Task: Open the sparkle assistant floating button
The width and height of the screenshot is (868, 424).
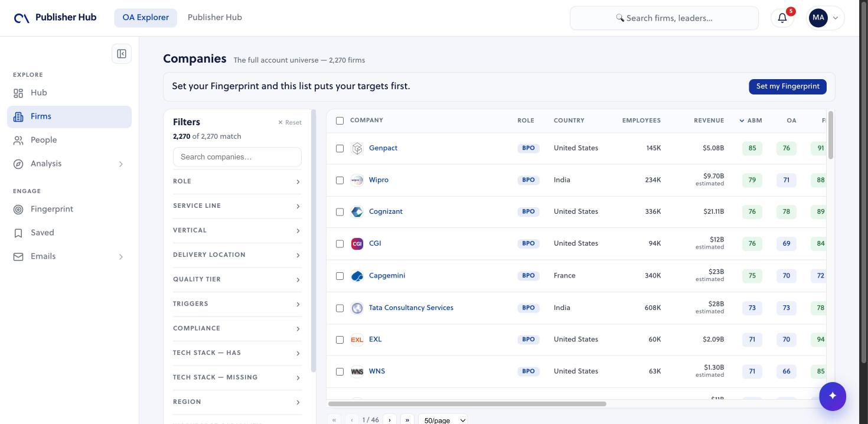Action: coord(833,396)
